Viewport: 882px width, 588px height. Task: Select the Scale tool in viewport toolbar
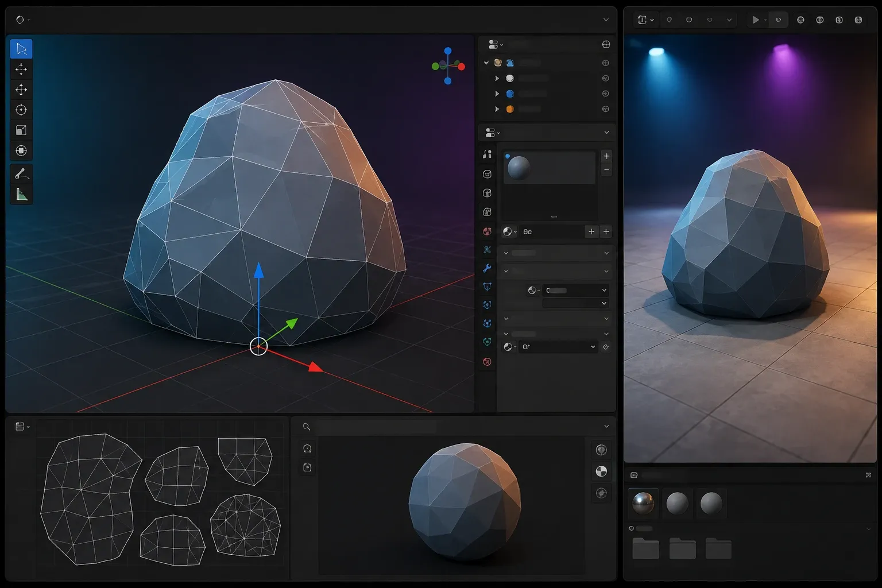pos(21,130)
